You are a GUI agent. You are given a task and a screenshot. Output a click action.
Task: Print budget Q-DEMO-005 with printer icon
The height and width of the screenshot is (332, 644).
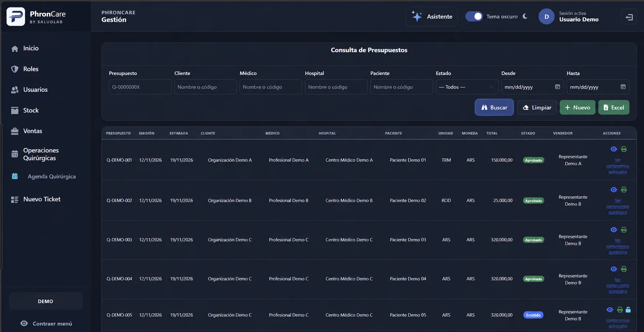620,310
